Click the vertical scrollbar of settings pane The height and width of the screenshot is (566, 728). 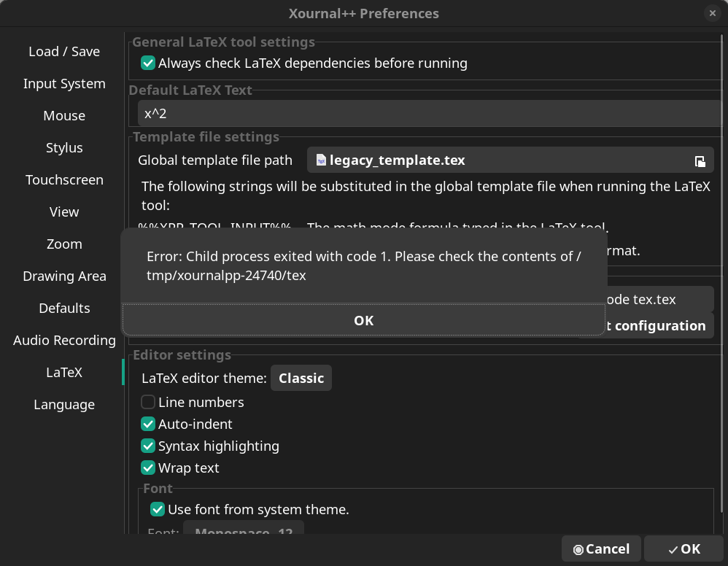tap(722, 274)
